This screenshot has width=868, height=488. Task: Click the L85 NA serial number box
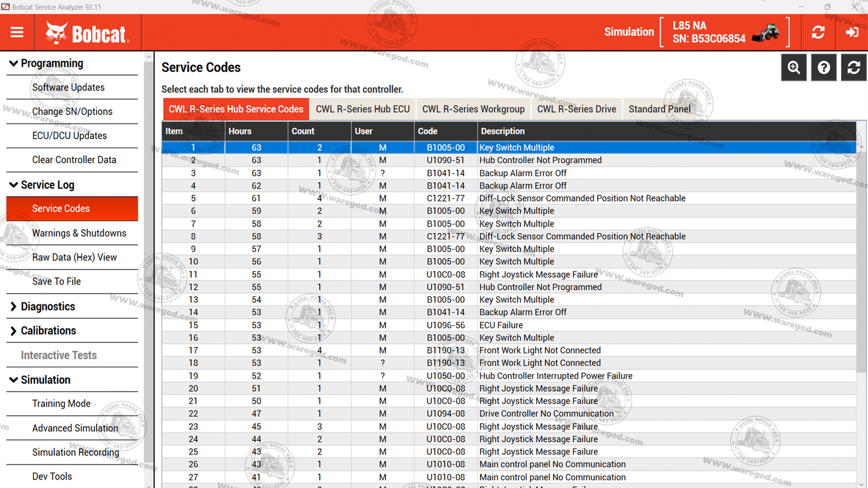(x=724, y=32)
